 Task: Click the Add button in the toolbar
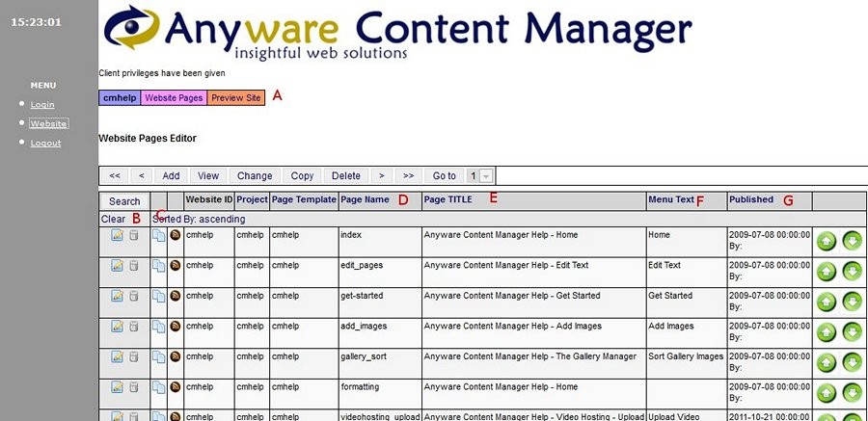pos(171,176)
